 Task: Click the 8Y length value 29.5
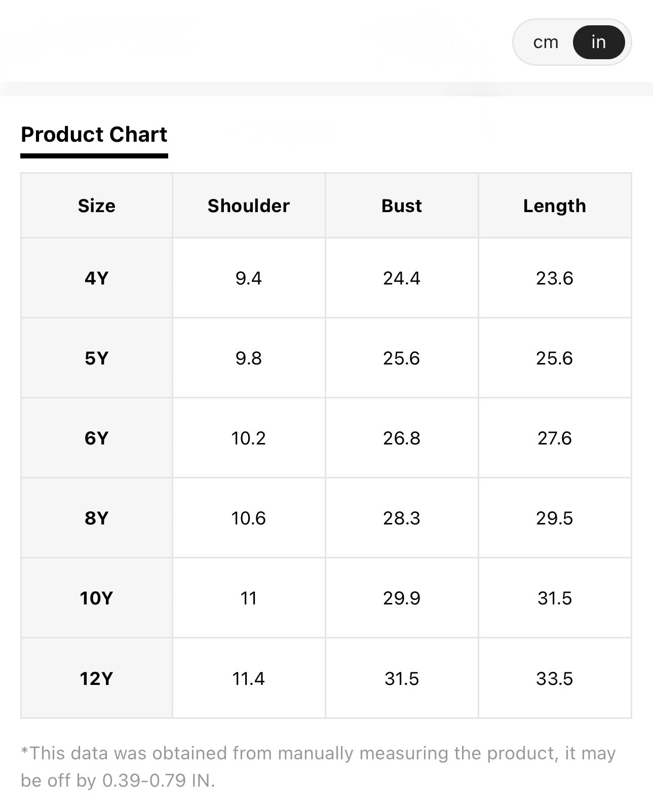pyautogui.click(x=555, y=518)
